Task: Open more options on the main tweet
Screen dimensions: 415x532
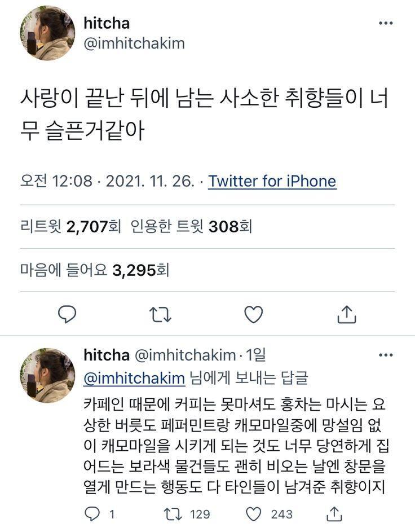Action: click(x=386, y=24)
